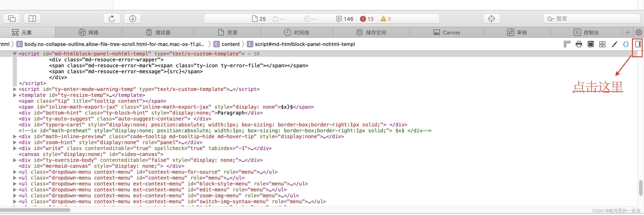This screenshot has width=644, height=215.
Task: Toggle rulers icon in DOM toolbar
Action: pos(567,44)
